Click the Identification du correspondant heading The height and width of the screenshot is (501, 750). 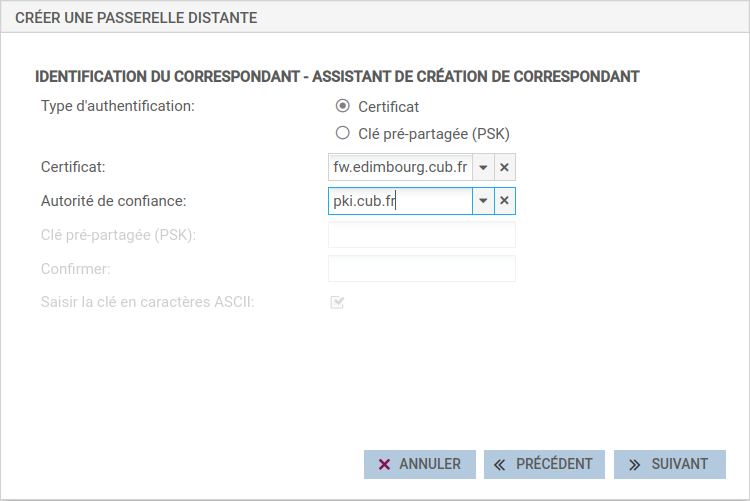[x=337, y=76]
